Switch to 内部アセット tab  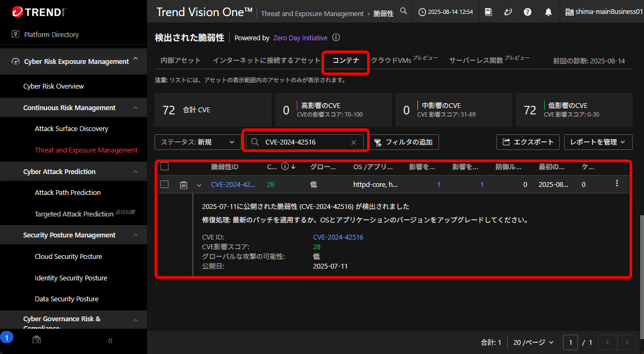[x=180, y=61]
